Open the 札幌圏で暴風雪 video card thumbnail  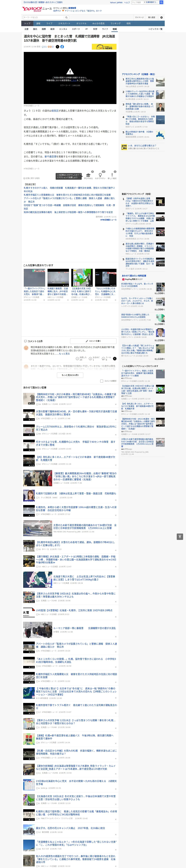tap(58, 277)
